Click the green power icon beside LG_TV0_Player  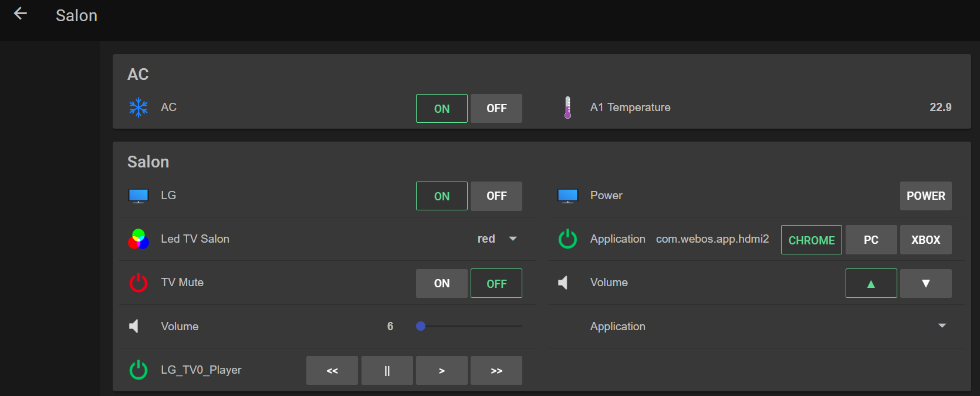(138, 370)
